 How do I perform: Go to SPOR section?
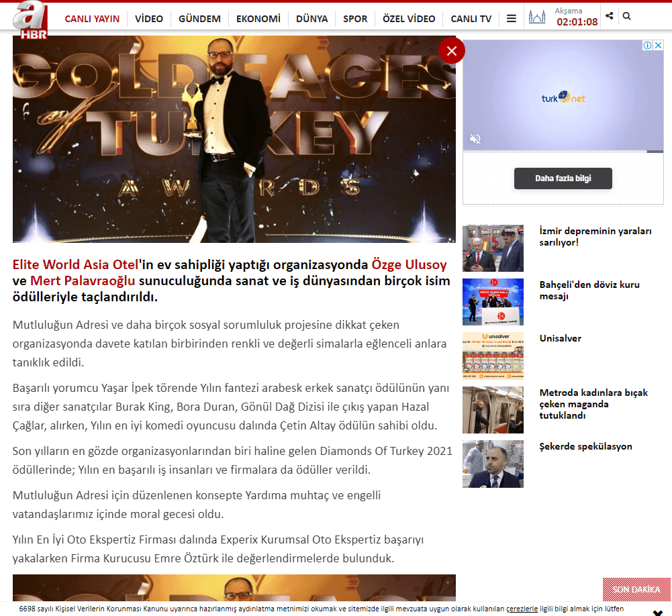click(x=355, y=19)
